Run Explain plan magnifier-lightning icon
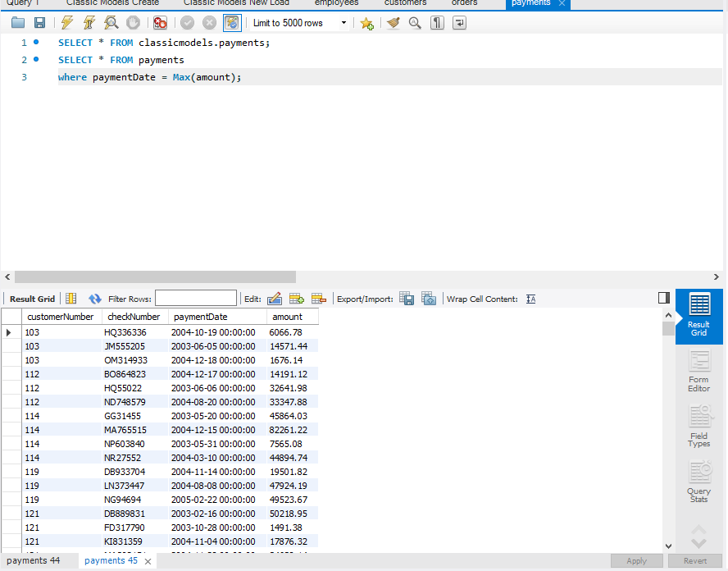 [111, 23]
